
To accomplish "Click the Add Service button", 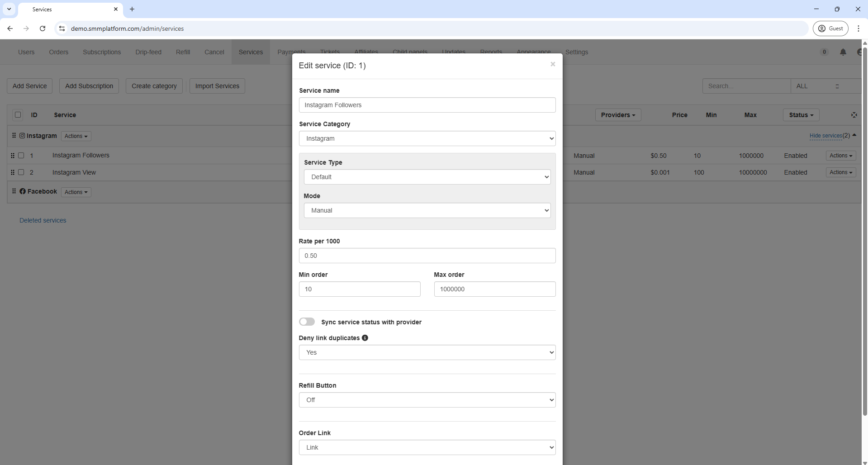I will (x=29, y=86).
